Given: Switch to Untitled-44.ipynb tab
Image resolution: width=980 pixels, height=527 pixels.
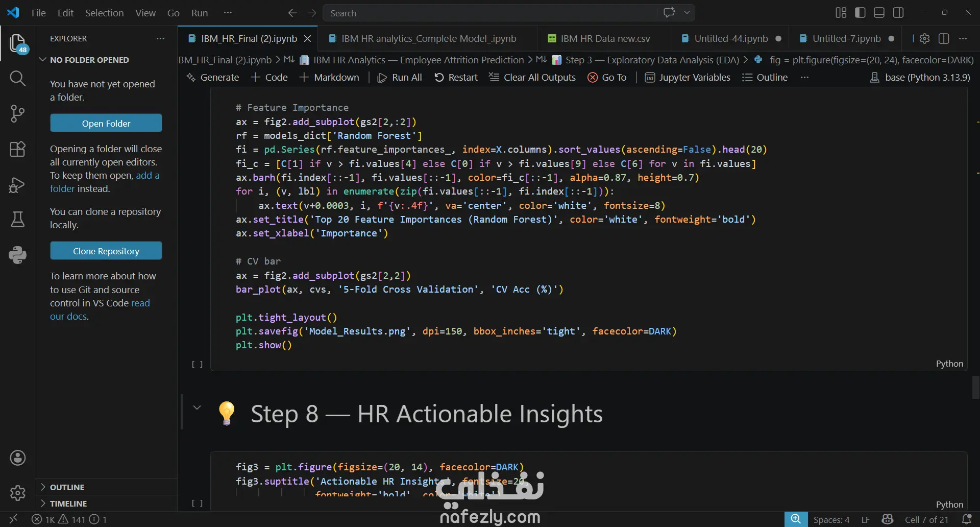Looking at the screenshot, I should pyautogui.click(x=730, y=38).
